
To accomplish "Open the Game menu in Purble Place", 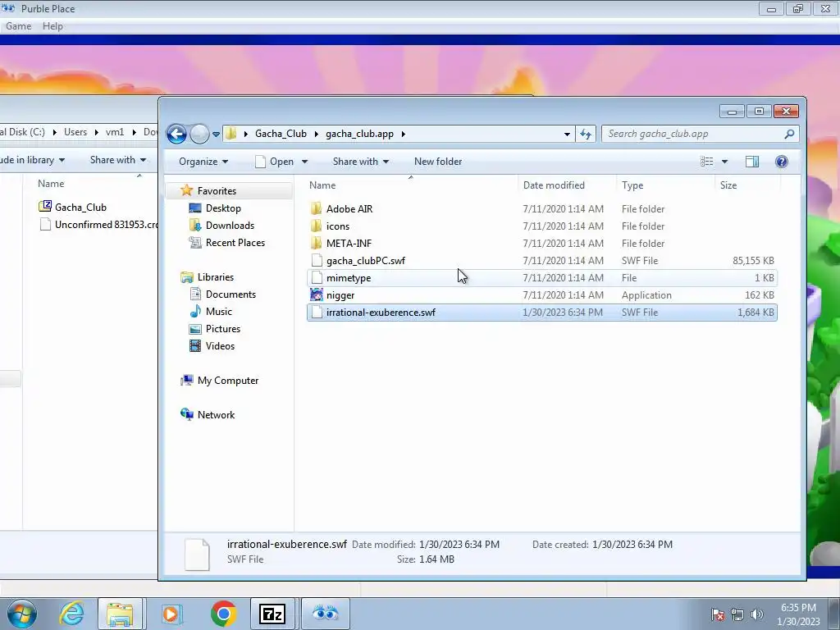I will (18, 26).
